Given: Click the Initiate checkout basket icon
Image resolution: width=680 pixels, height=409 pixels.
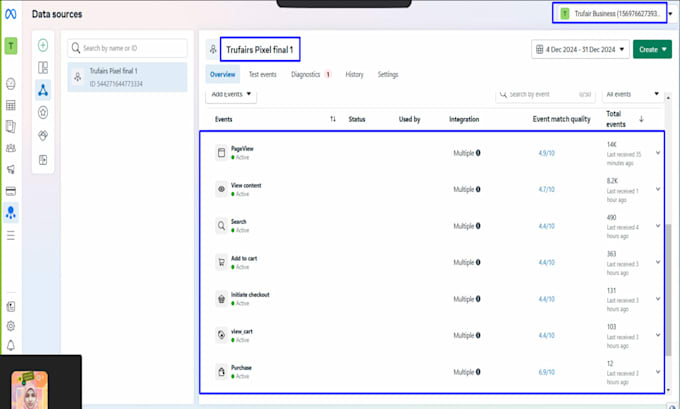Looking at the screenshot, I should click(222, 299).
